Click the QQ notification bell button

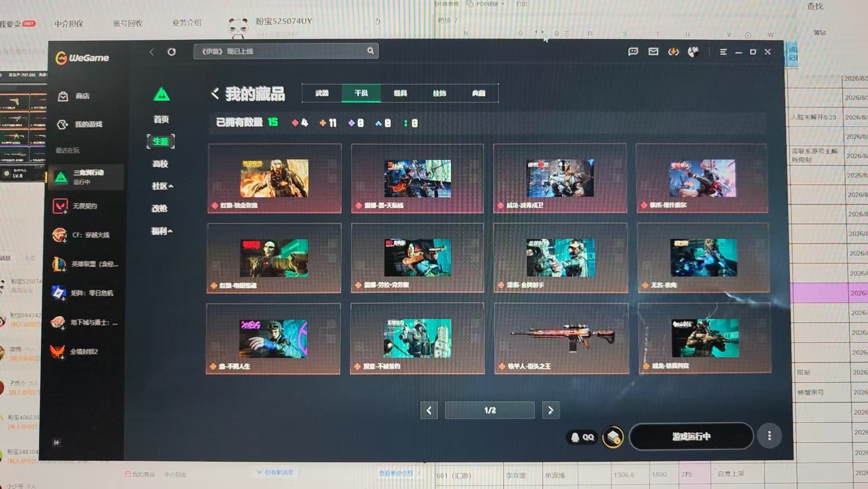582,437
